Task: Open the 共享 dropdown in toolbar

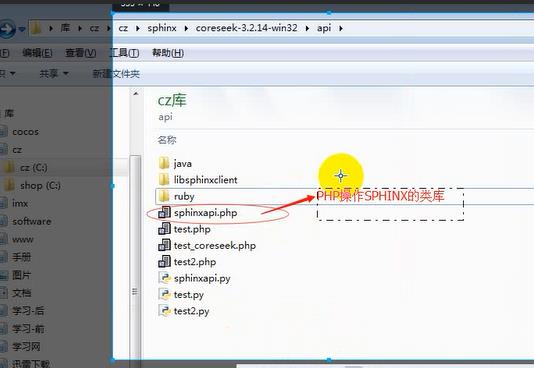Action: click(x=54, y=74)
